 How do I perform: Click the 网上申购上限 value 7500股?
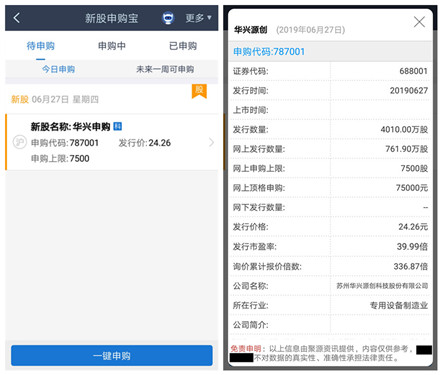click(x=414, y=168)
